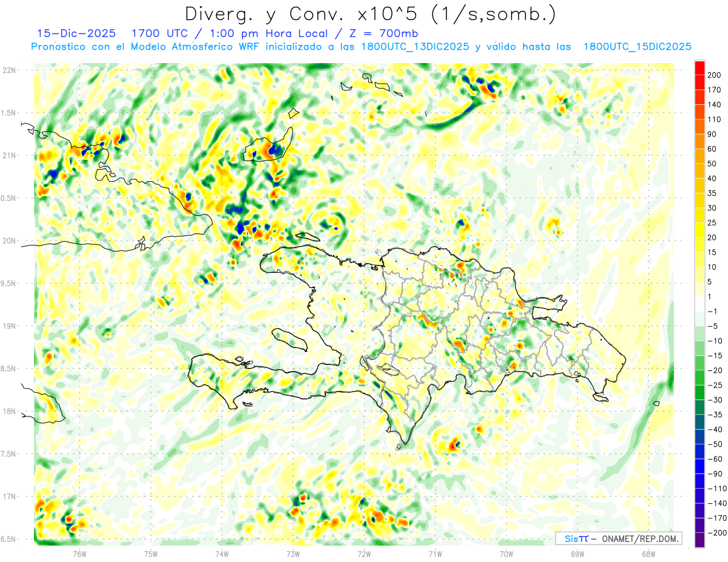This screenshot has width=728, height=562.
Task: Click the dark purple bottom segment of color scale
Action: 700,540
